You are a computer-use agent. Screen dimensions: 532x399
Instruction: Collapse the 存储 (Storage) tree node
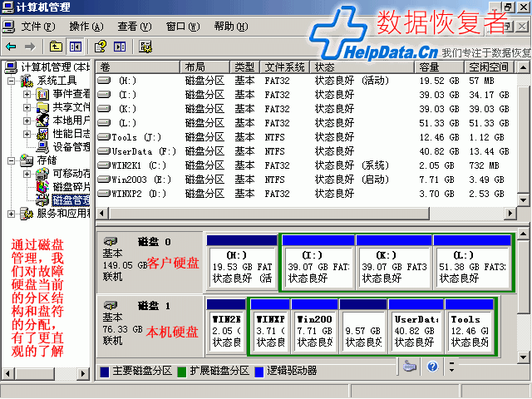12,160
